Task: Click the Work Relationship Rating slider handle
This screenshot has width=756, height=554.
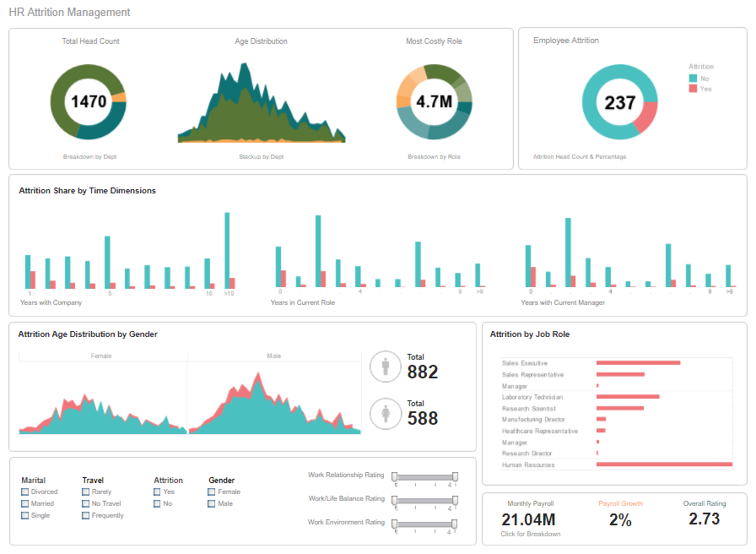Action: pos(394,476)
